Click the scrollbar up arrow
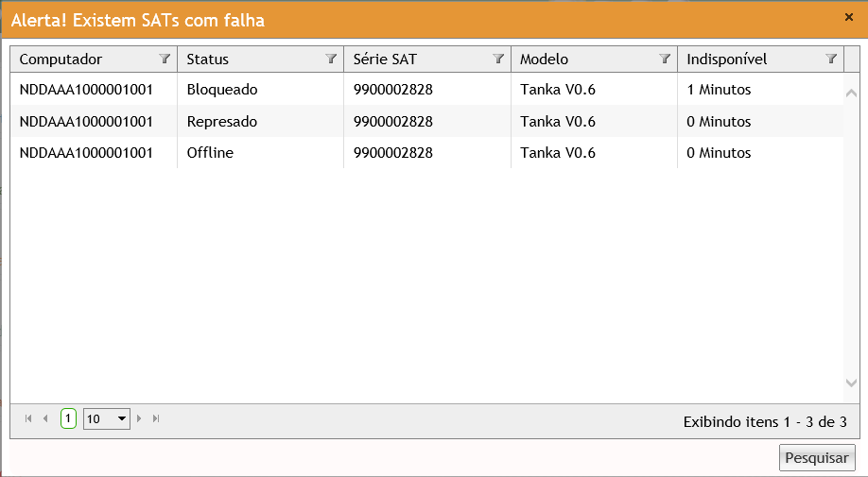This screenshot has width=868, height=477. (x=851, y=93)
